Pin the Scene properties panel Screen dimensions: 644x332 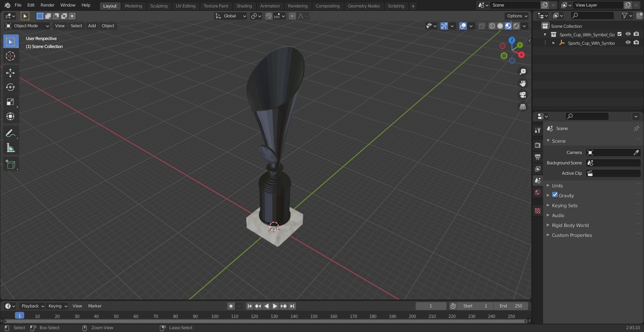636,129
